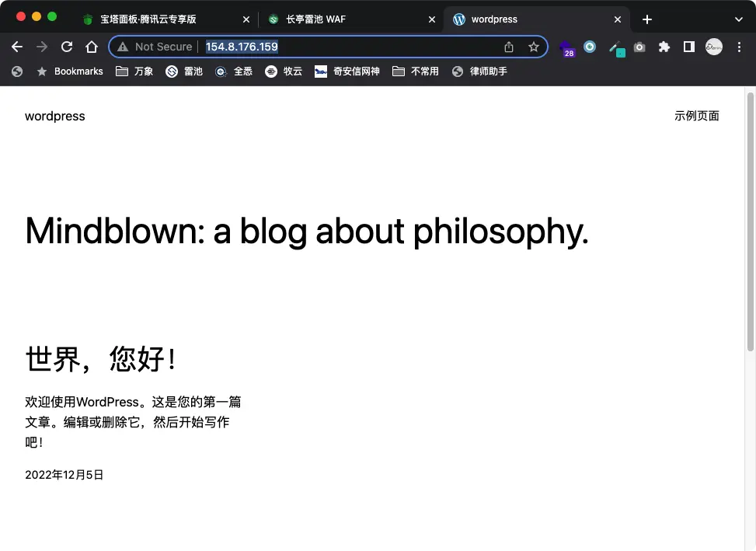The image size is (756, 551).
Task: Click the forward navigation arrow
Action: pyautogui.click(x=42, y=47)
